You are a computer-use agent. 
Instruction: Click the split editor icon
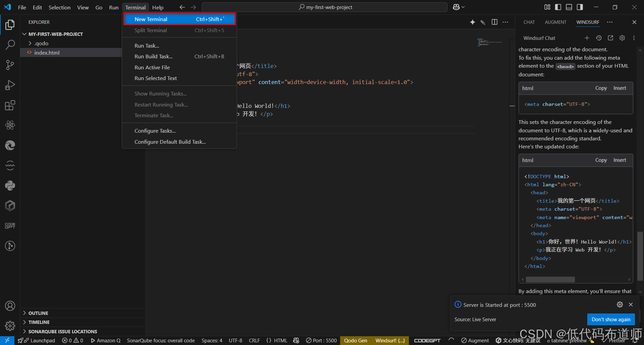pos(494,22)
